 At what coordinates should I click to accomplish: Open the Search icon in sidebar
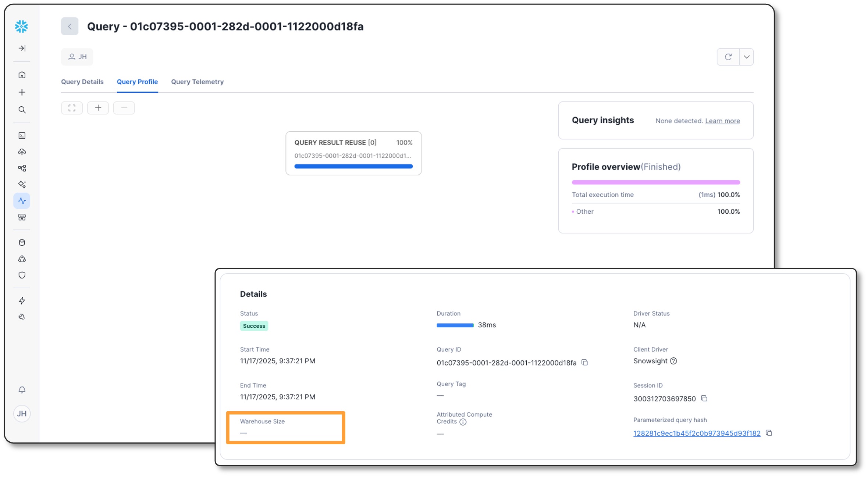(22, 110)
